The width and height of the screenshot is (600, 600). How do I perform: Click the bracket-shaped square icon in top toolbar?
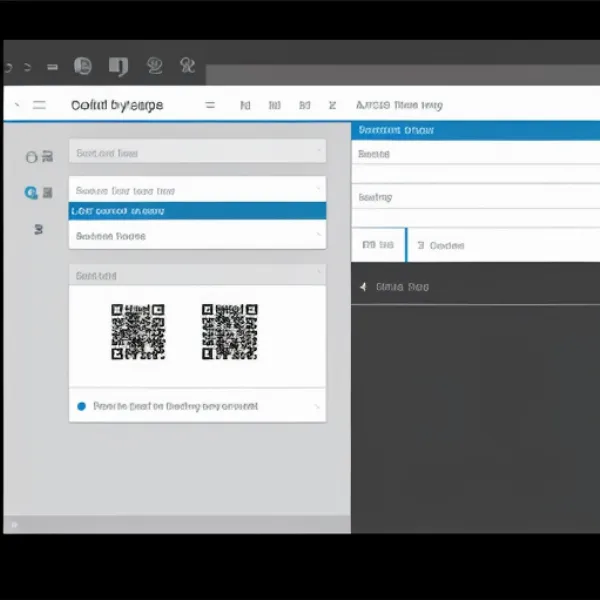pyautogui.click(x=118, y=67)
